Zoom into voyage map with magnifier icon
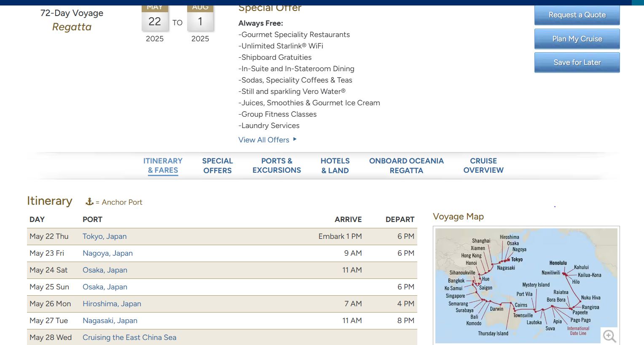644x345 pixels. pyautogui.click(x=609, y=336)
